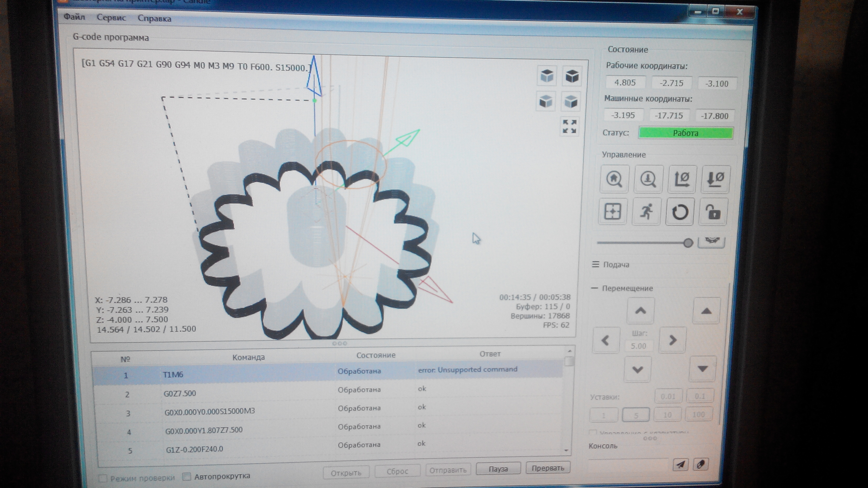Image resolution: width=868 pixels, height=488 pixels.
Task: Open the Сервис menu
Action: pos(111,17)
